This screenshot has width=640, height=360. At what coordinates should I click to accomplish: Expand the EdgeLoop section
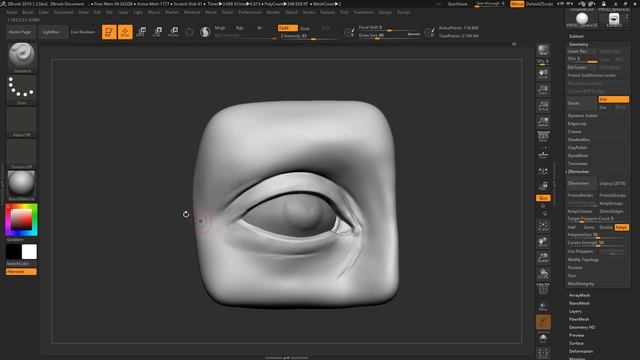(577, 124)
